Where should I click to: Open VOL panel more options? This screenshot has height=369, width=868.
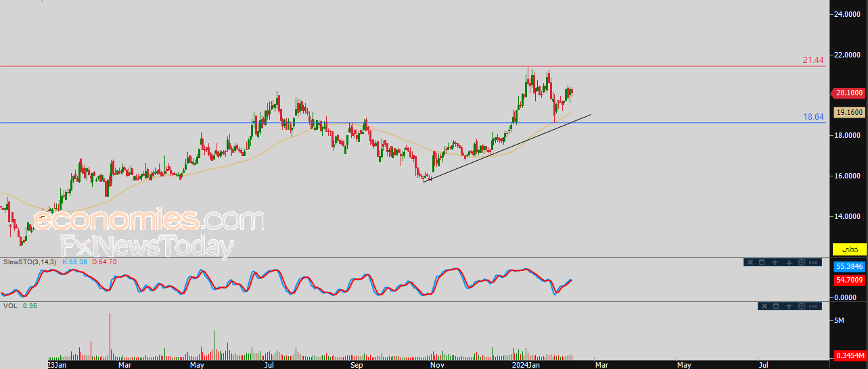813,306
